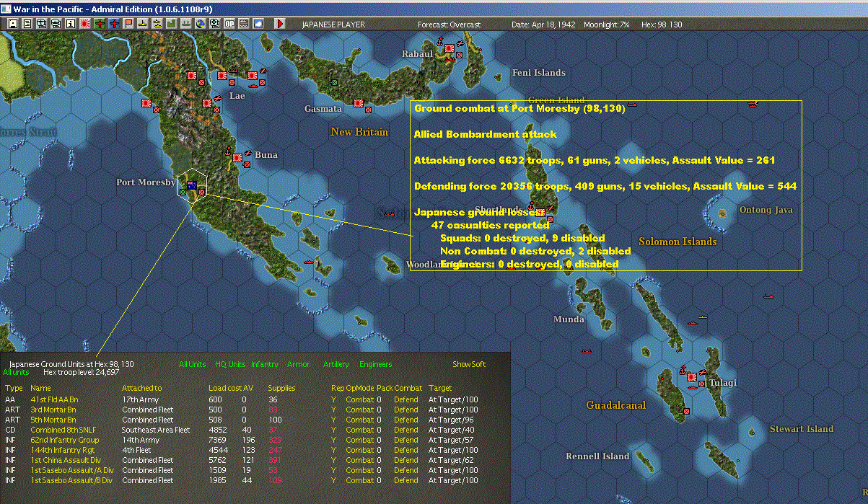Sort by Supplies column header
This screenshot has width=868, height=504.
tap(281, 389)
